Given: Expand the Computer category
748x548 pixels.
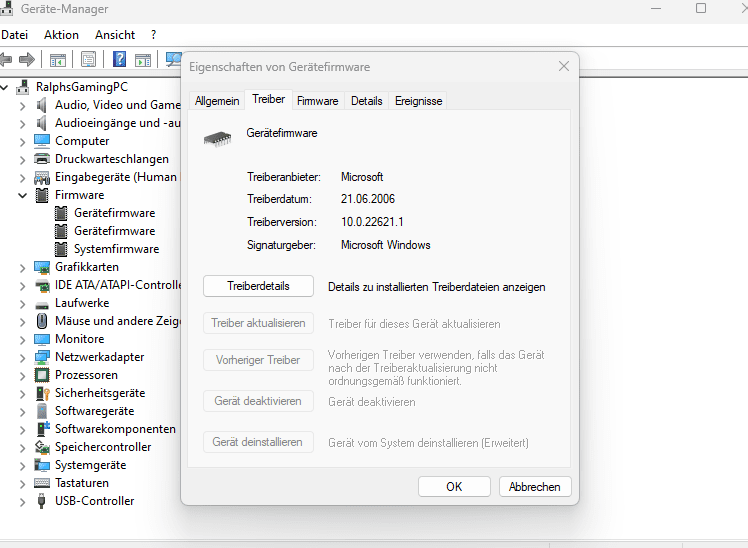Looking at the screenshot, I should click(x=22, y=142).
